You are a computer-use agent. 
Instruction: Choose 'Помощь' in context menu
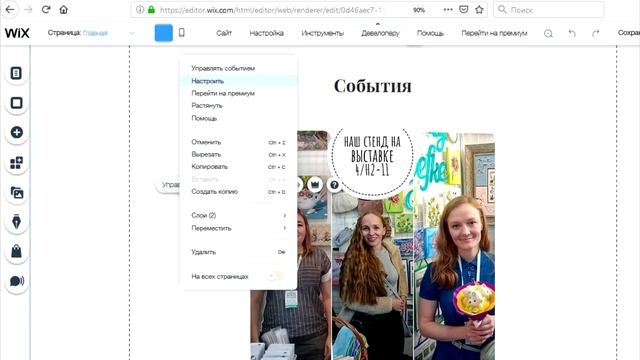pos(238,118)
